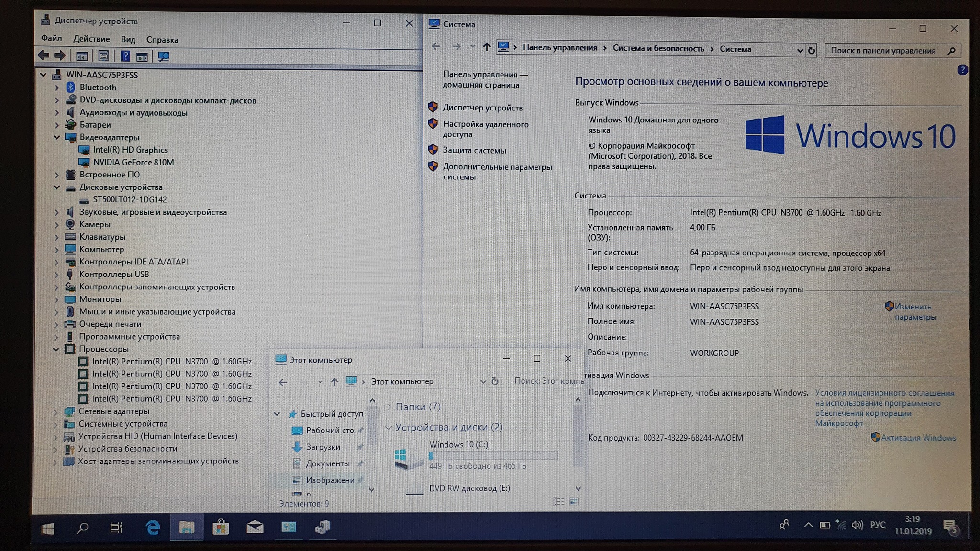980x551 pixels.
Task: Collapse Устройства и диски (2) group
Action: pos(389,427)
